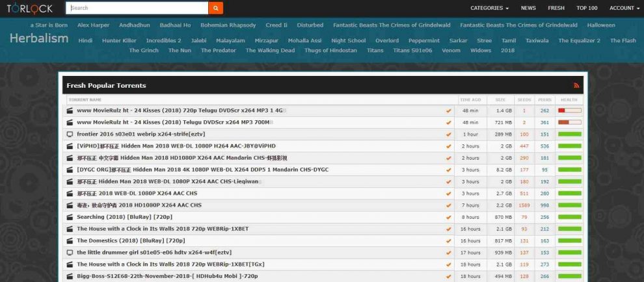Click verified checkmark for frontier 2016 torrent
The width and height of the screenshot is (644, 282).
pos(448,135)
